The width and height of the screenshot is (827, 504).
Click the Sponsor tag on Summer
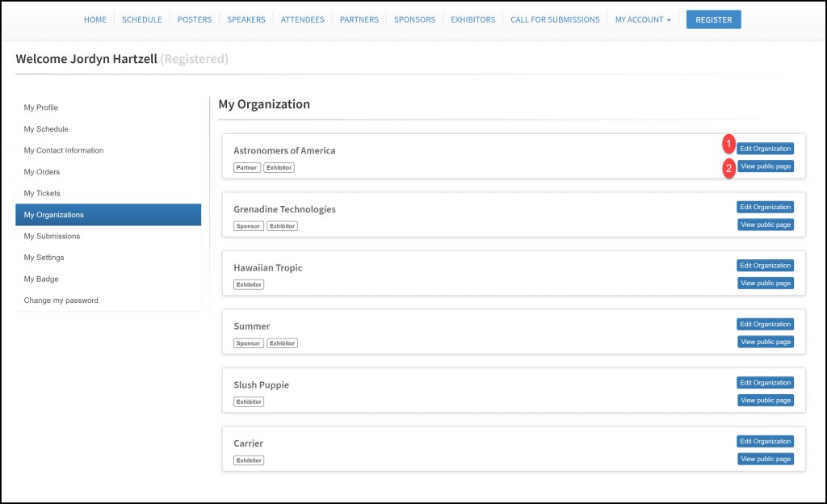(249, 343)
